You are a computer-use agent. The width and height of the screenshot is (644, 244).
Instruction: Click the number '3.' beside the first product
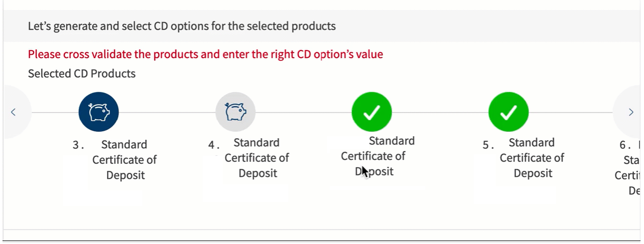[x=79, y=145]
